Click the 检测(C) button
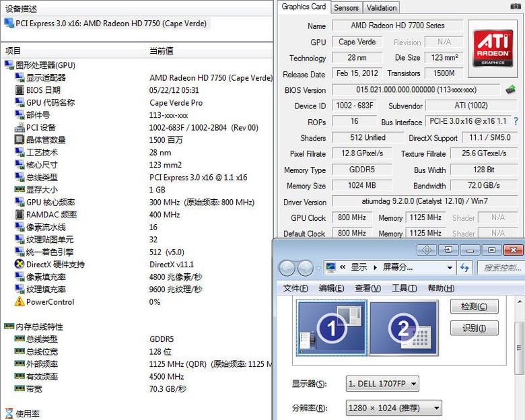 pyautogui.click(x=474, y=306)
